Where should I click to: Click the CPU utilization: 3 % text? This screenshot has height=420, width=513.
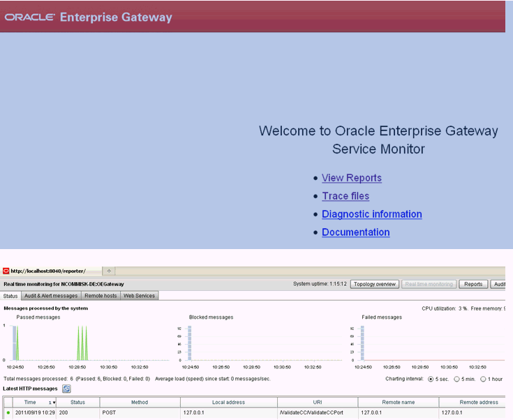click(445, 308)
